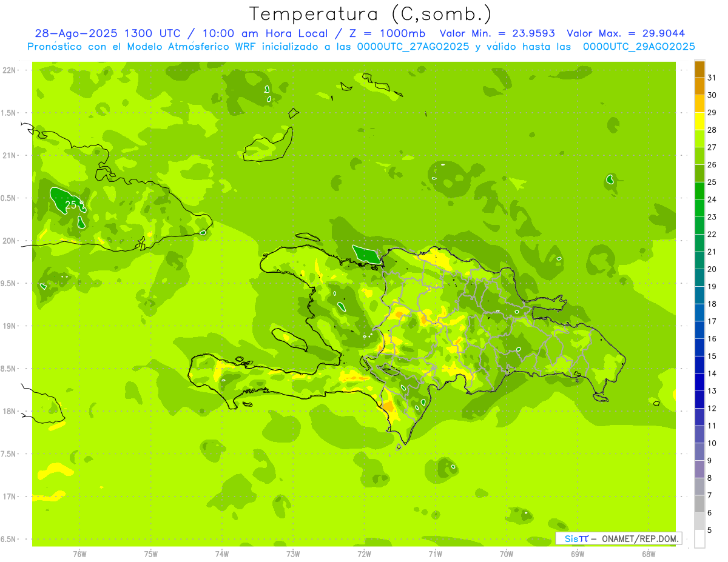Click the "25" contour label over Cuba
728x562 pixels.
(70, 205)
